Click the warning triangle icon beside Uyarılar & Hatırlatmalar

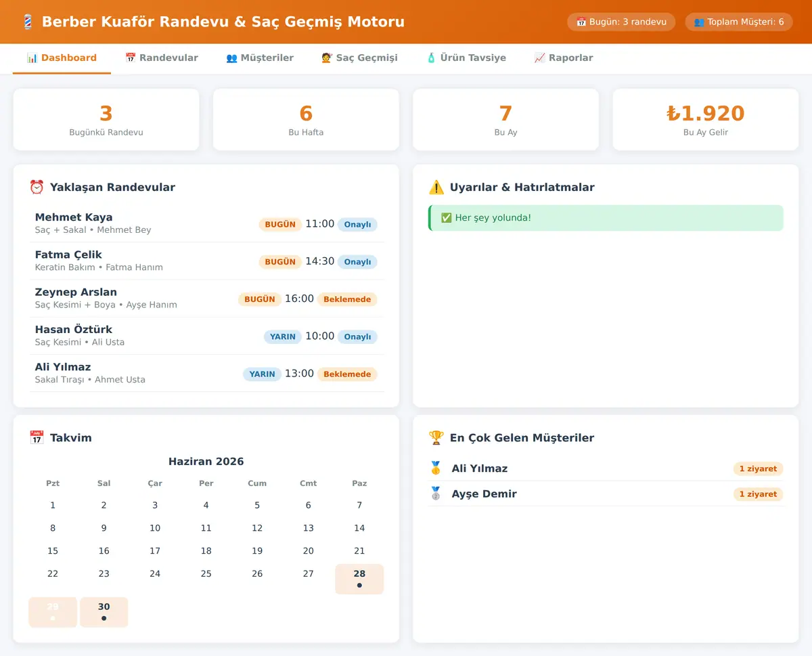(436, 188)
